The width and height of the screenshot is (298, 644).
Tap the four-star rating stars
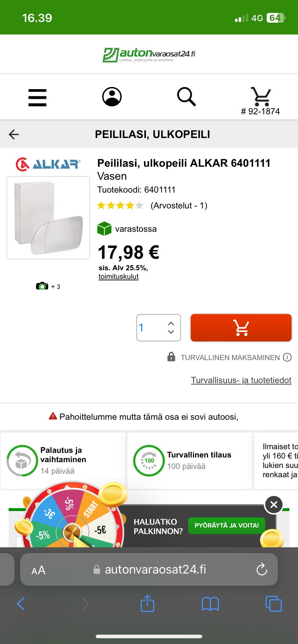[x=120, y=206]
